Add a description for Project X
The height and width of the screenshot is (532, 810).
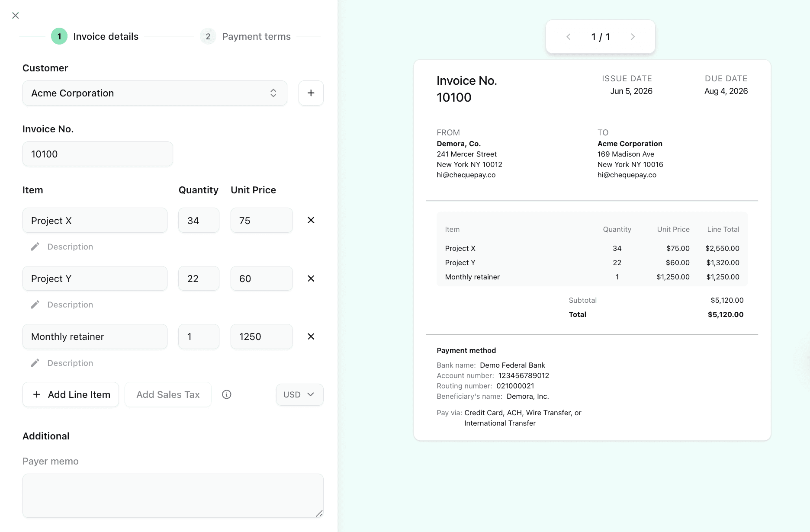tap(70, 247)
